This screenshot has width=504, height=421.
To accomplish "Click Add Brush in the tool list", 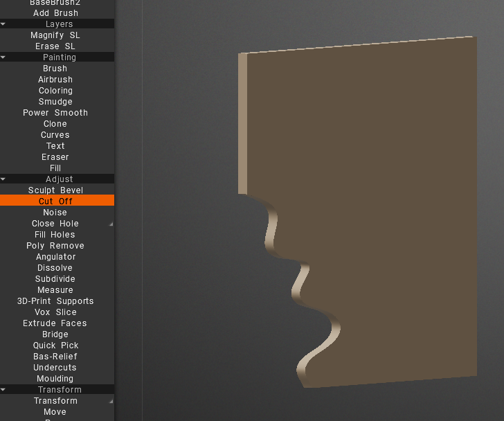I will point(55,13).
